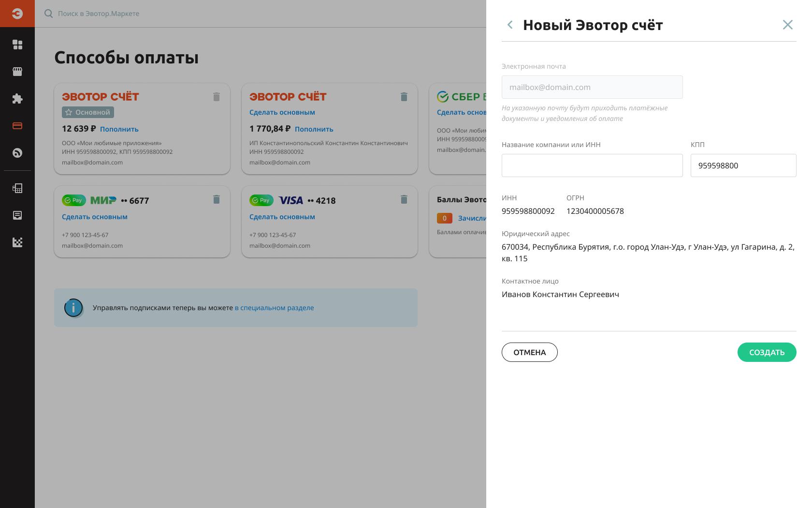Click the orange 0 points badge

coord(445,218)
